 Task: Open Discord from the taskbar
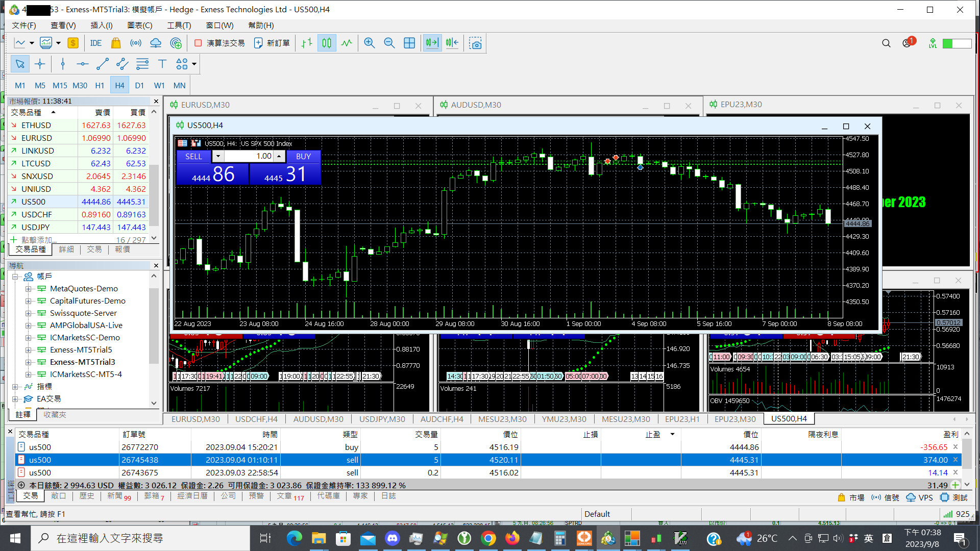click(x=392, y=538)
